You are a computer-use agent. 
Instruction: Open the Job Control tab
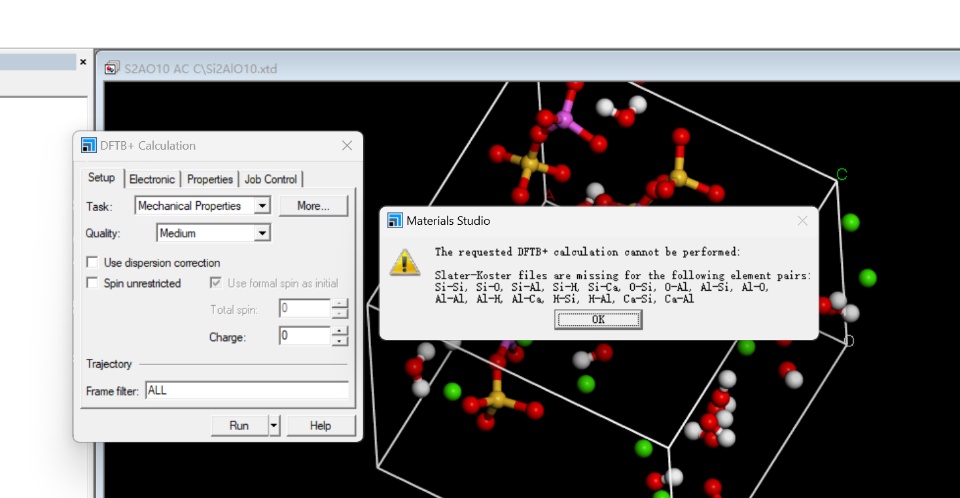[271, 179]
